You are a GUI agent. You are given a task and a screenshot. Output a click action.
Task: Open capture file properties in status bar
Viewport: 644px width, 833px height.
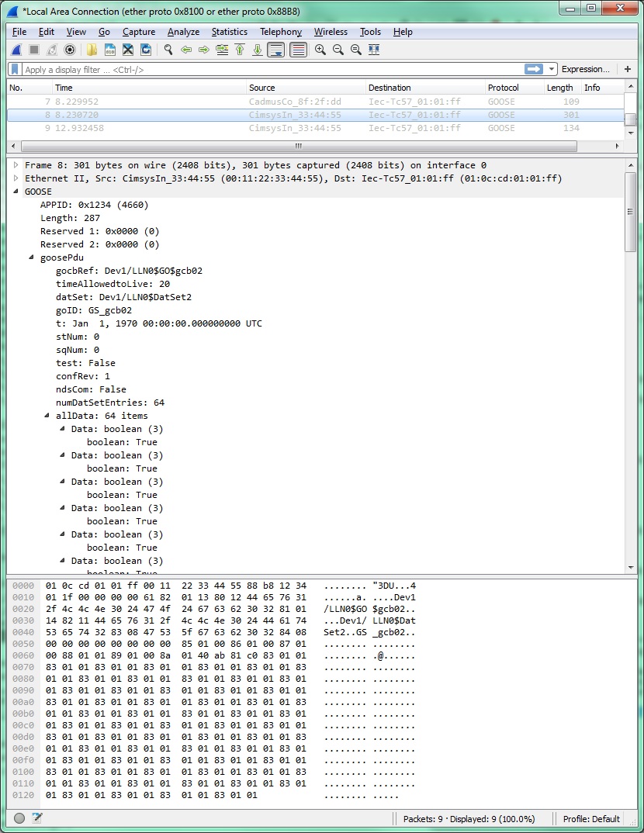click(x=36, y=818)
